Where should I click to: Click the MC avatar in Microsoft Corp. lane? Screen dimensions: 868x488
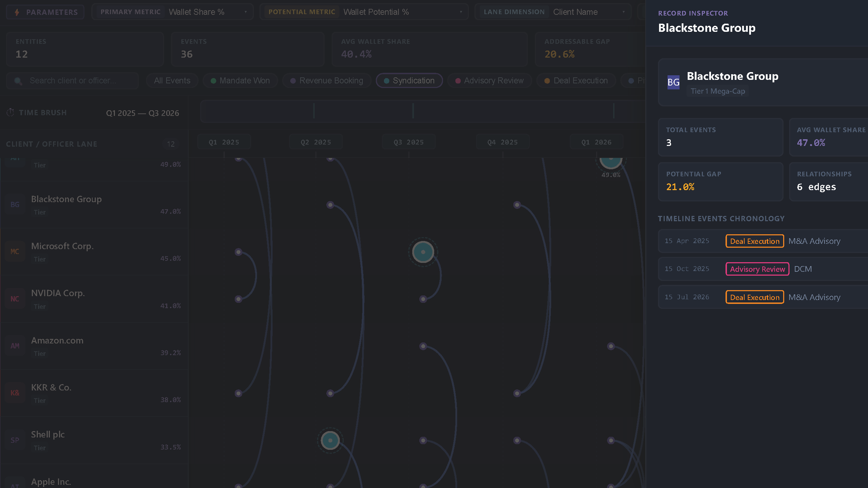(x=15, y=252)
